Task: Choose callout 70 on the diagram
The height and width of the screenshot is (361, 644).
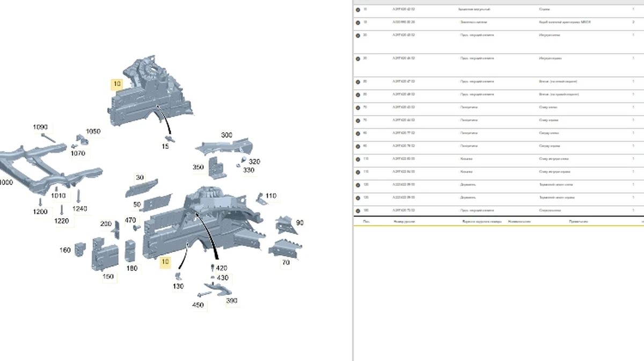Action: tap(286, 263)
